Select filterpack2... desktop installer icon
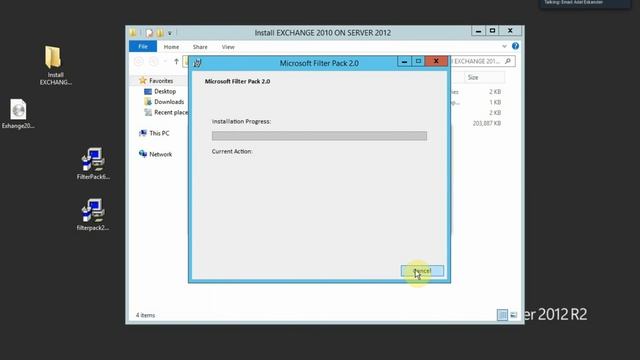 point(93,215)
